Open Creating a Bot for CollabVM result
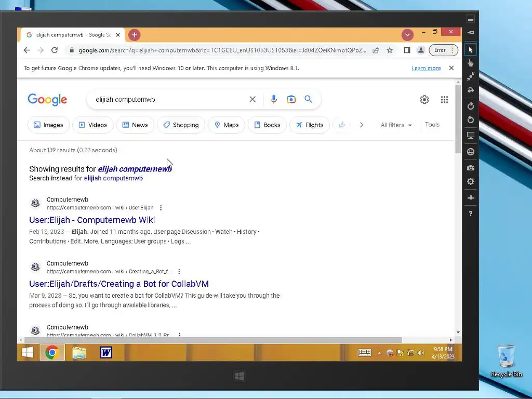532x399 pixels. click(119, 284)
